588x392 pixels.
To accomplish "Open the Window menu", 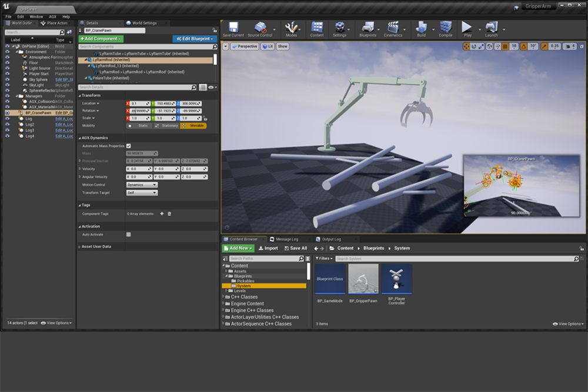I will (36, 16).
